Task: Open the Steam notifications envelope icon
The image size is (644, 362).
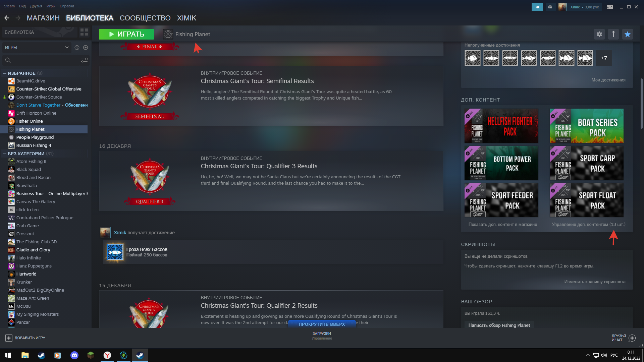Action: [550, 7]
